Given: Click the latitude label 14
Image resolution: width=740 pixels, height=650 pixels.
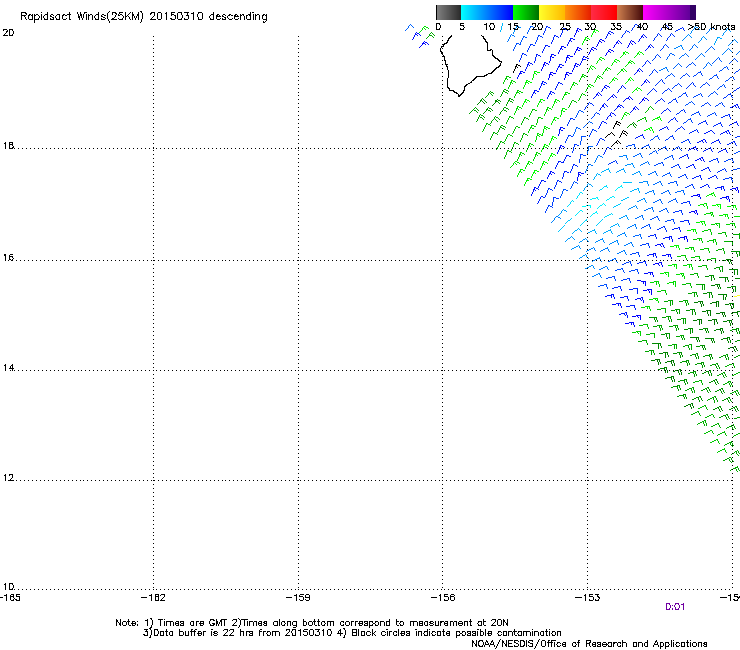Looking at the screenshot, I should click(8, 368).
